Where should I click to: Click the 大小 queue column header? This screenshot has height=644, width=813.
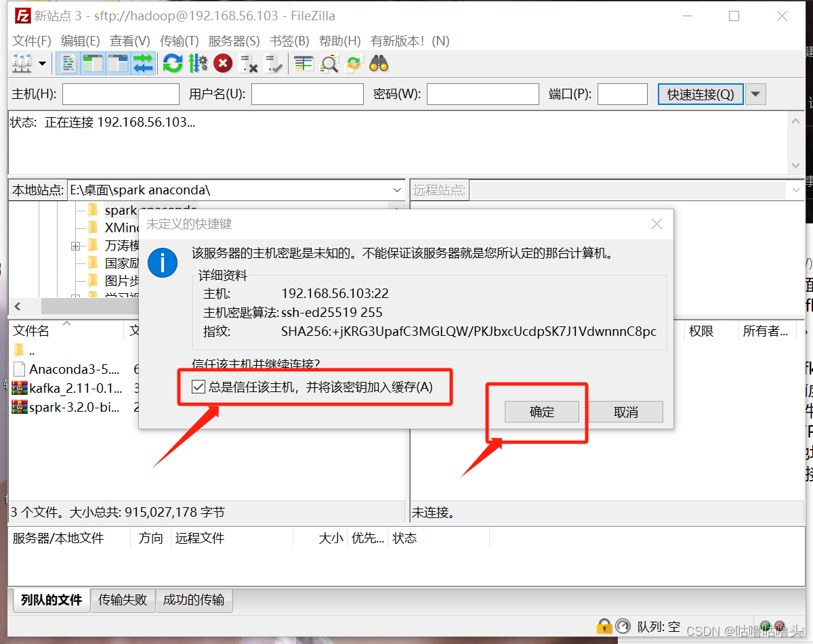click(320, 538)
